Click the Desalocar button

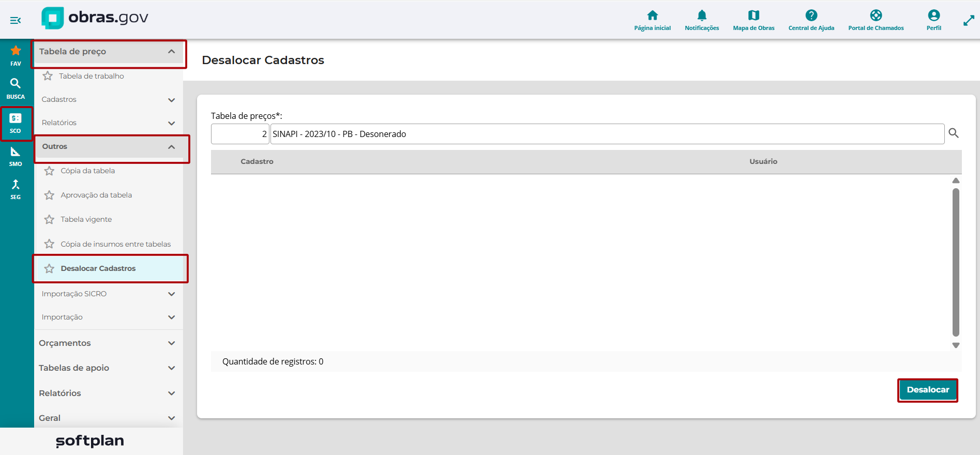click(x=928, y=390)
